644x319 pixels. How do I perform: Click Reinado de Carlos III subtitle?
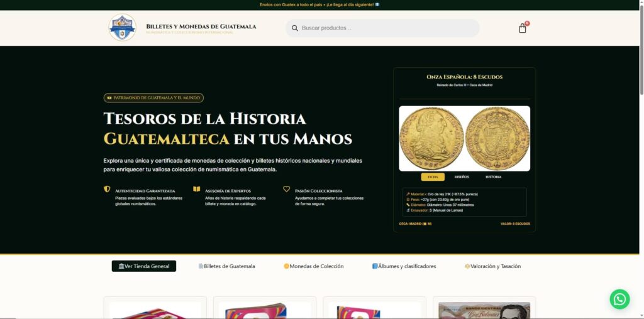click(x=465, y=85)
